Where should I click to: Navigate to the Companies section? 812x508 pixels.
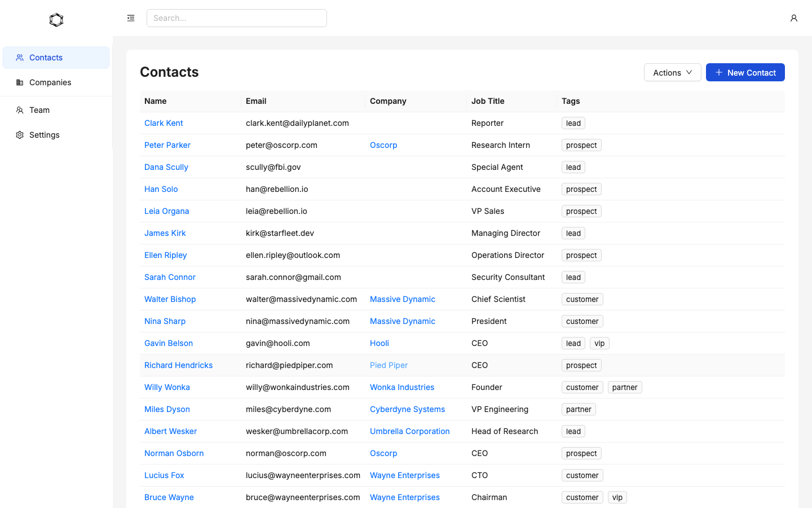pyautogui.click(x=50, y=82)
